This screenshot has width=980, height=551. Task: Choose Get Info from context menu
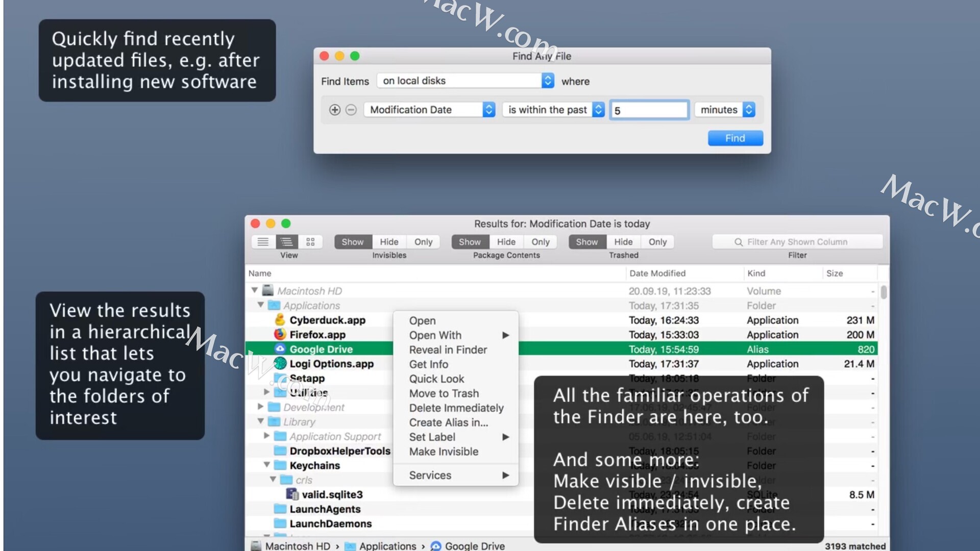(x=456, y=364)
